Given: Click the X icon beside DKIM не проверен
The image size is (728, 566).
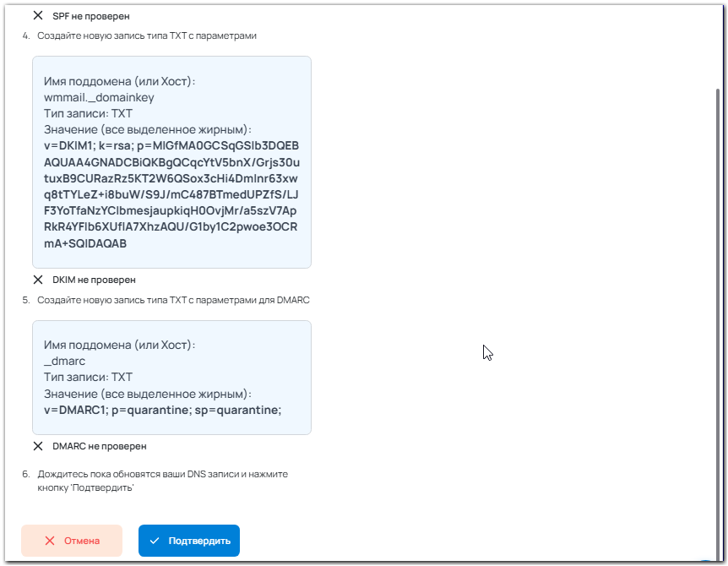Looking at the screenshot, I should 38,280.
